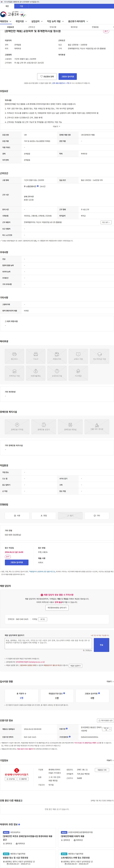Switch to the 기업 tab
This screenshot has height=868, width=114.
click(21, 6)
